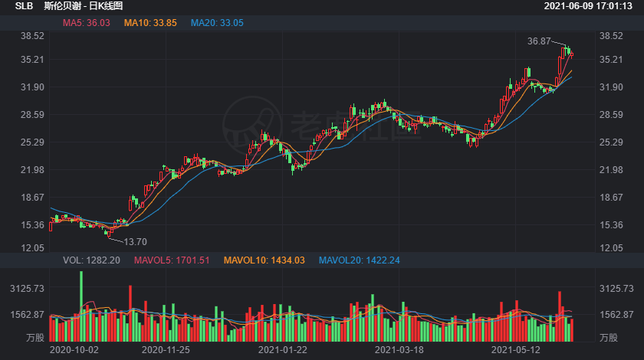Click the 斯伦贝谢 - 日K线图 title

[84, 6]
